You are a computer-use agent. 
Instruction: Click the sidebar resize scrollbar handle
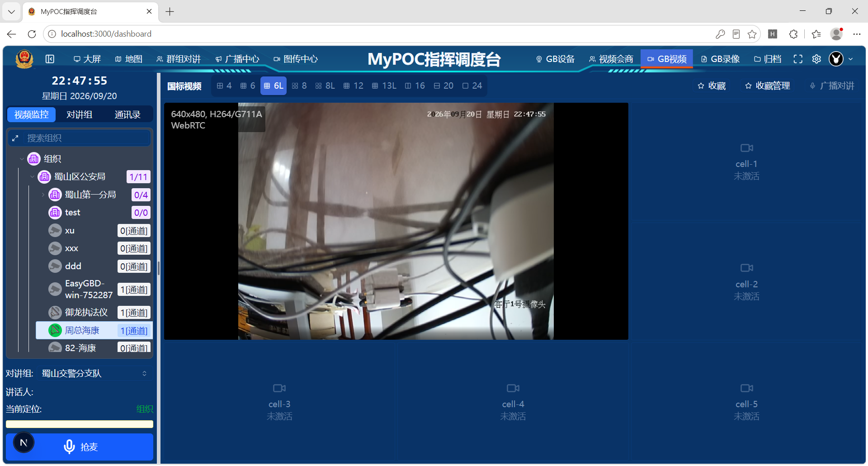[159, 268]
